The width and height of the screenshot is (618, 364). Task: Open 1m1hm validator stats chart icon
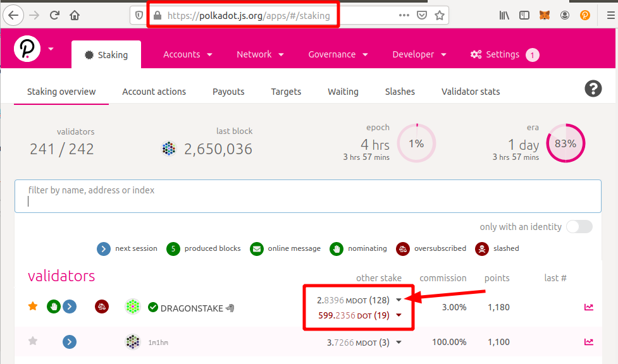click(588, 341)
